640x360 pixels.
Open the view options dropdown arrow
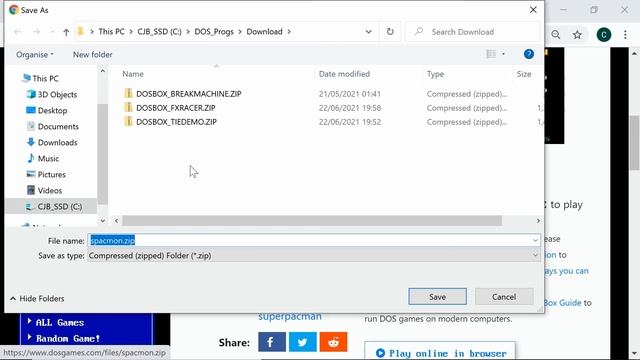pyautogui.click(x=503, y=54)
